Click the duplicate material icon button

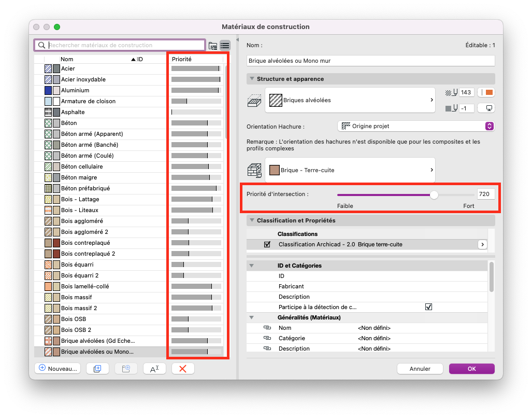click(x=97, y=368)
